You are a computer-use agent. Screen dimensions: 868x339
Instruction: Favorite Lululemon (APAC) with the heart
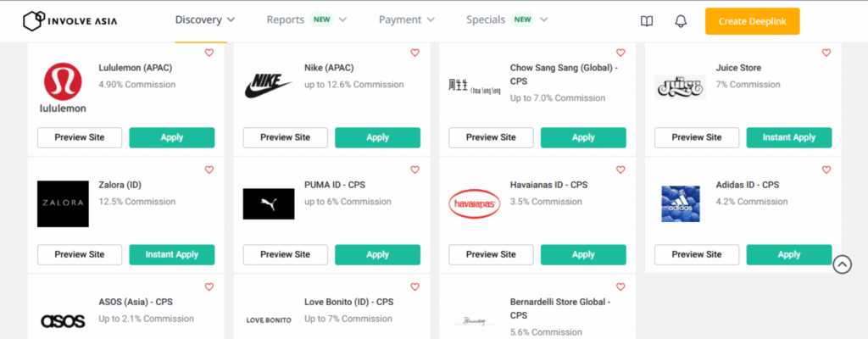point(209,53)
